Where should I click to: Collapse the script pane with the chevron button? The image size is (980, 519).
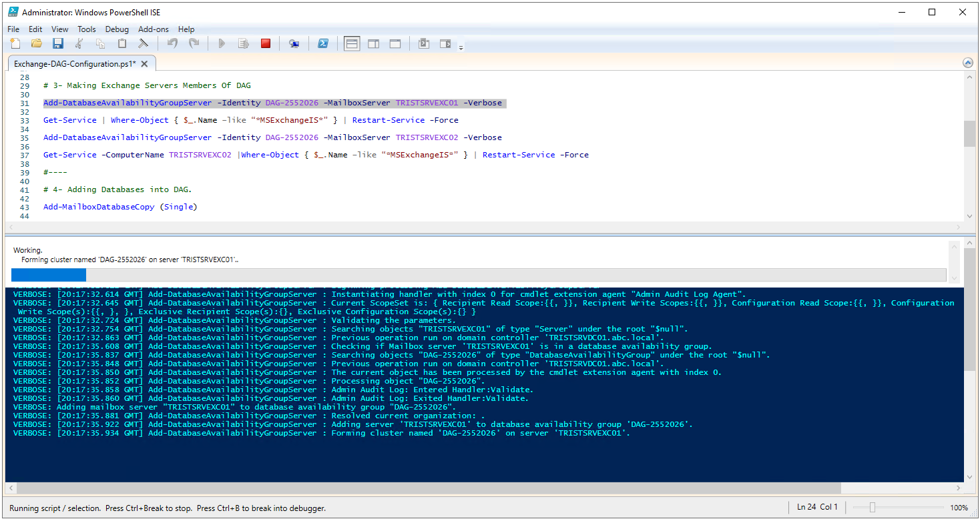click(968, 63)
